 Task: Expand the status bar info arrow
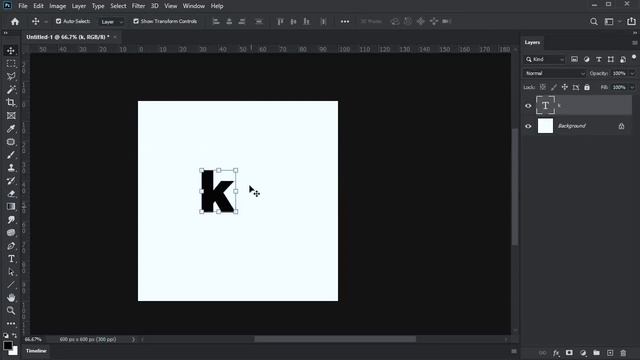click(133, 340)
